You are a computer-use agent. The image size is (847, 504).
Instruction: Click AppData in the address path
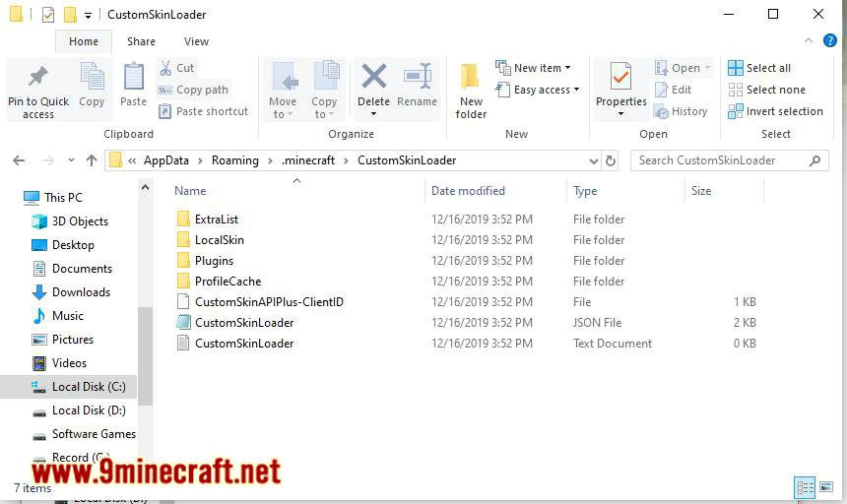(x=166, y=160)
